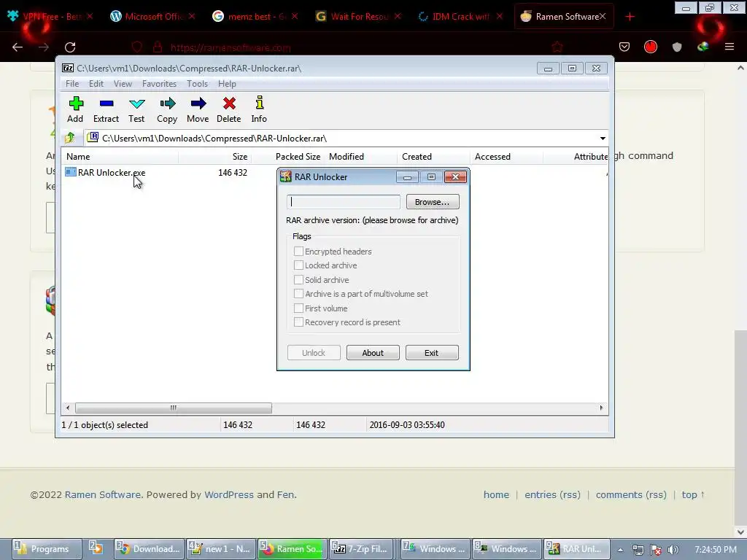Open the entries (rss) footer link
Image resolution: width=747 pixels, height=560 pixels.
552,495
